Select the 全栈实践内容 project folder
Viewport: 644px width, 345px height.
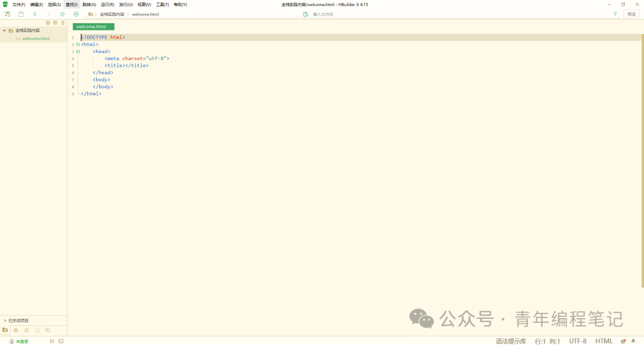[x=27, y=30]
